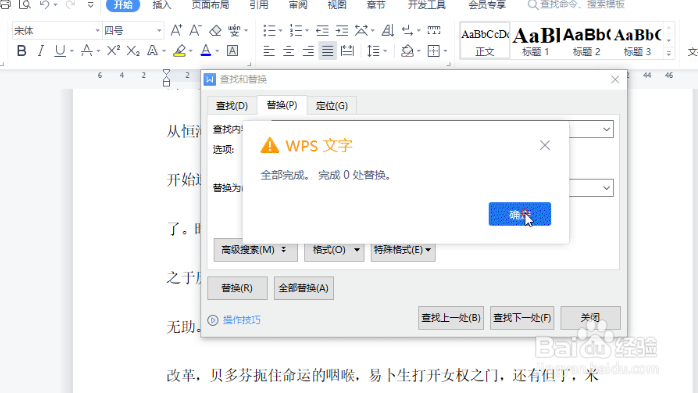Click the line spacing icon
Screen dimensions: 698x393
click(373, 51)
